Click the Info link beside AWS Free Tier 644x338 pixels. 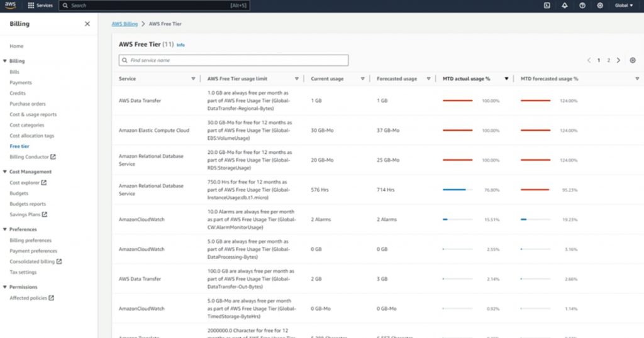pyautogui.click(x=180, y=45)
